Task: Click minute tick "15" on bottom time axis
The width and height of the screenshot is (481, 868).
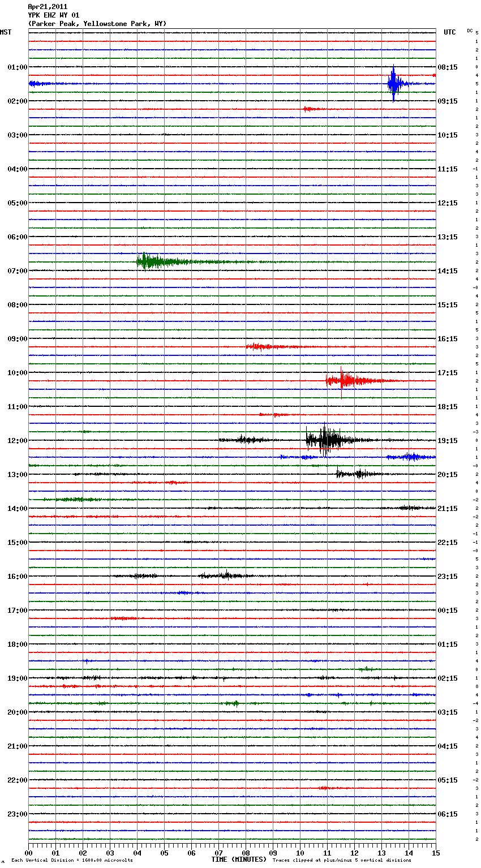Action: pyautogui.click(x=436, y=853)
